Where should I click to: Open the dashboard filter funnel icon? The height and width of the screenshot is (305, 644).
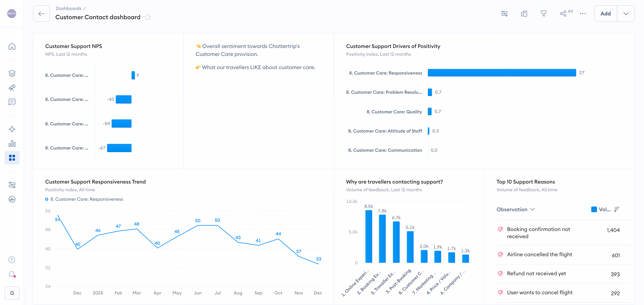point(543,14)
